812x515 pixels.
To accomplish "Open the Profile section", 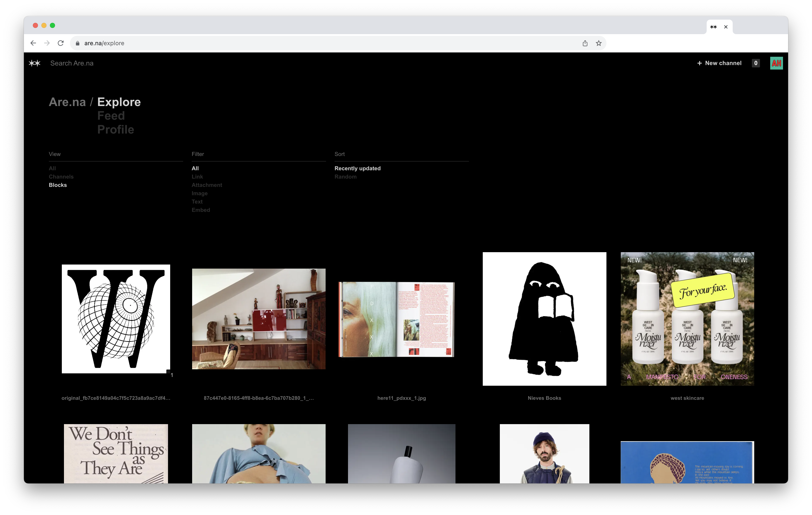I will [116, 129].
